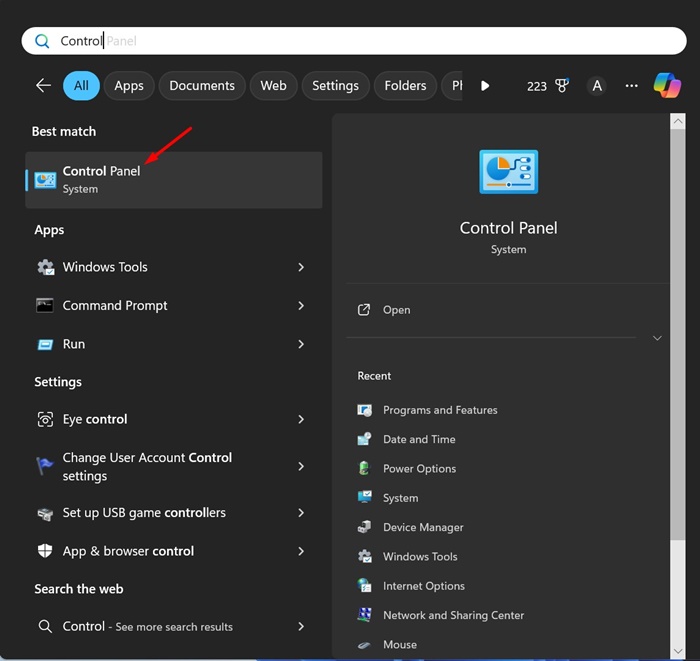Viewport: 700px width, 661px height.
Task: Open the Copilot colorful icon
Action: (667, 85)
